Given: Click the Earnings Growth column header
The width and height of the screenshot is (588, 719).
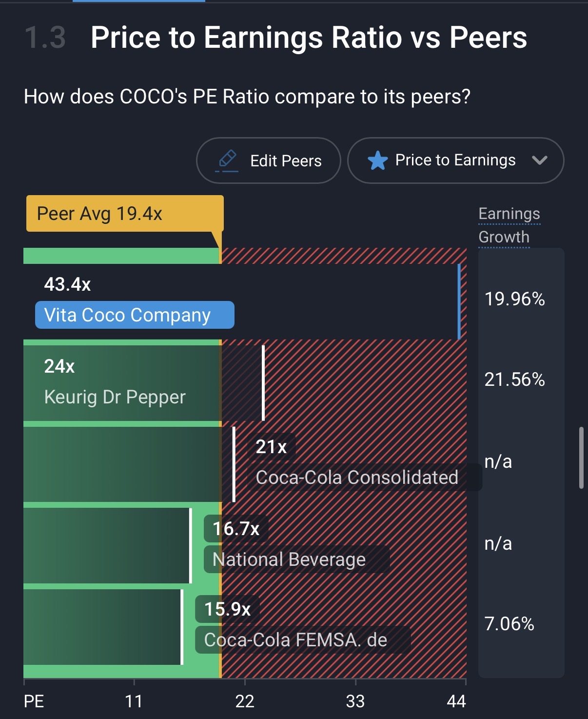Looking at the screenshot, I should point(509,225).
